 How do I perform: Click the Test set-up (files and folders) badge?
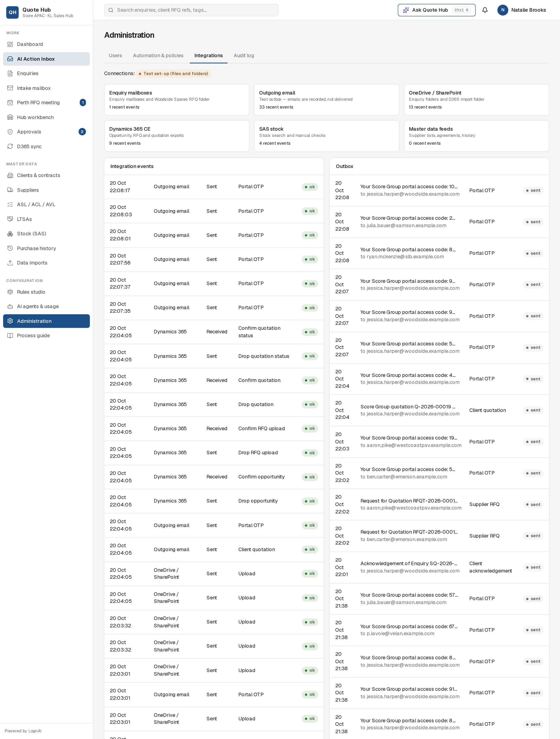(x=173, y=73)
